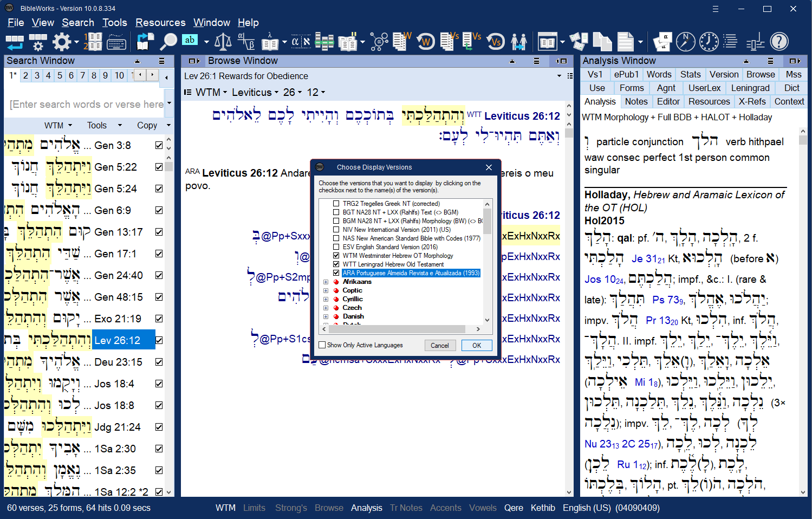Click the compass icon in toolbar

(685, 42)
